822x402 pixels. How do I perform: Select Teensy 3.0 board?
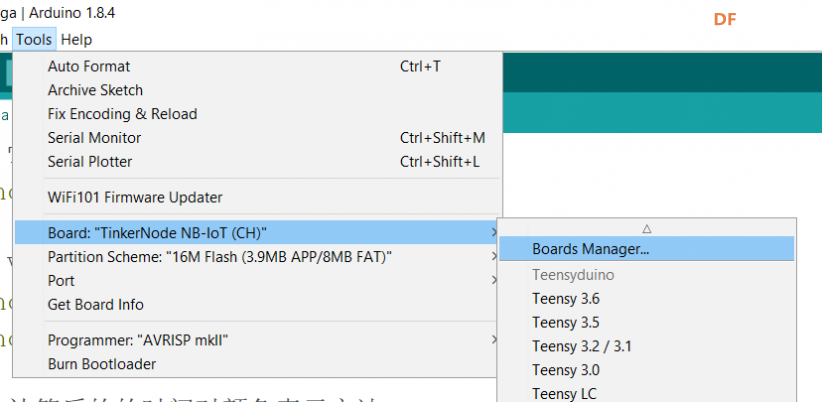(x=646, y=371)
